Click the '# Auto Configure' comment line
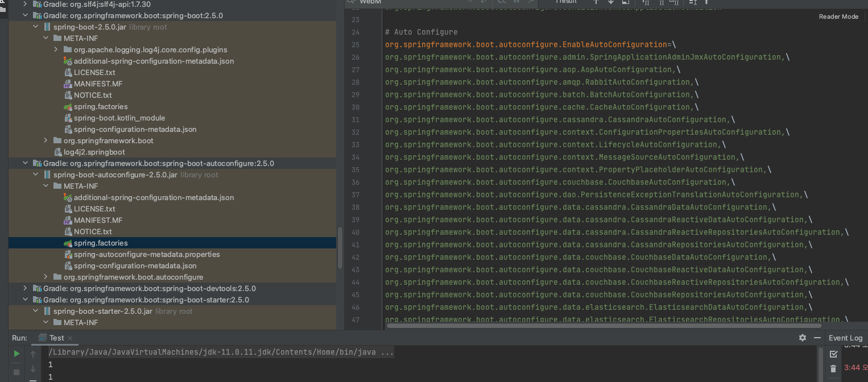 point(421,32)
